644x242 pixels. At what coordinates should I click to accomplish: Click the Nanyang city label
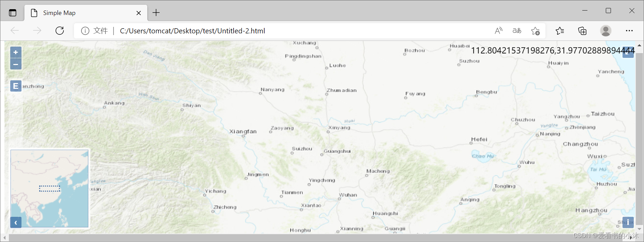point(272,90)
